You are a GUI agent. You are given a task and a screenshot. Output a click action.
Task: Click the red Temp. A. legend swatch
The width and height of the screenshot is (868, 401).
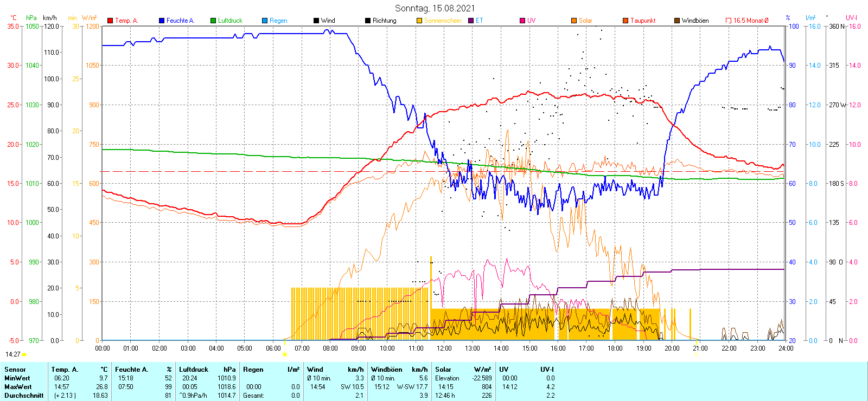point(110,21)
